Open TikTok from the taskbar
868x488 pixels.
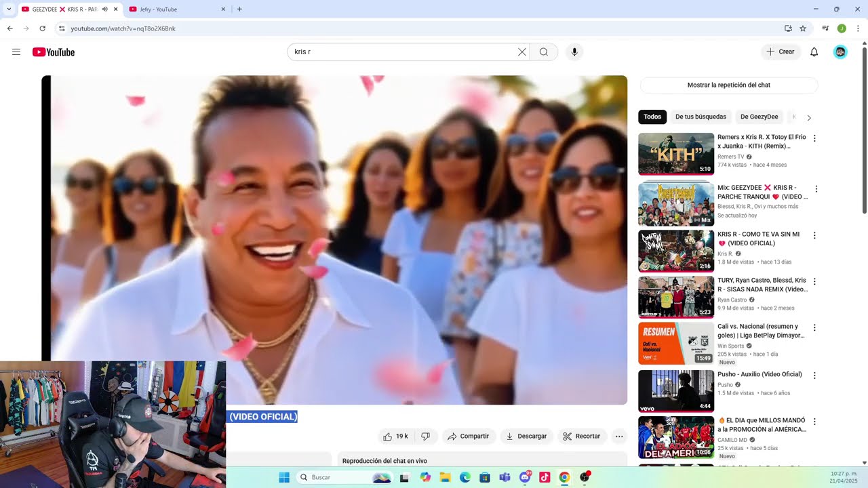point(545,477)
